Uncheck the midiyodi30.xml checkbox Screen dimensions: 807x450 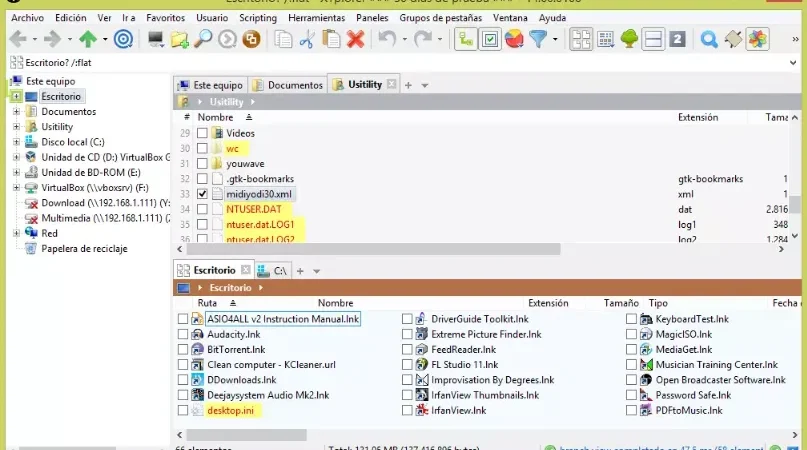(x=202, y=194)
